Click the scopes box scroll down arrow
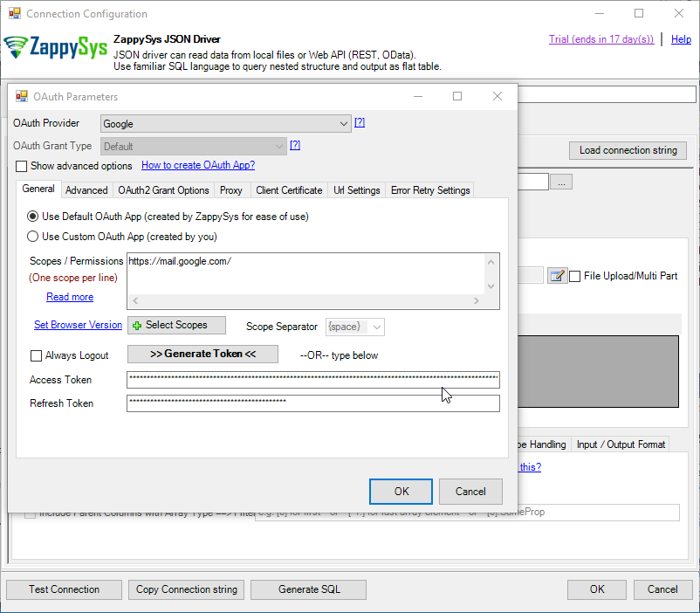The width and height of the screenshot is (700, 613). (491, 286)
